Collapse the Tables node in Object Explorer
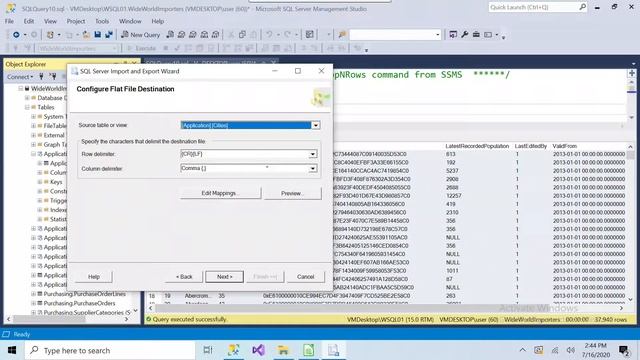 pyautogui.click(x=27, y=107)
